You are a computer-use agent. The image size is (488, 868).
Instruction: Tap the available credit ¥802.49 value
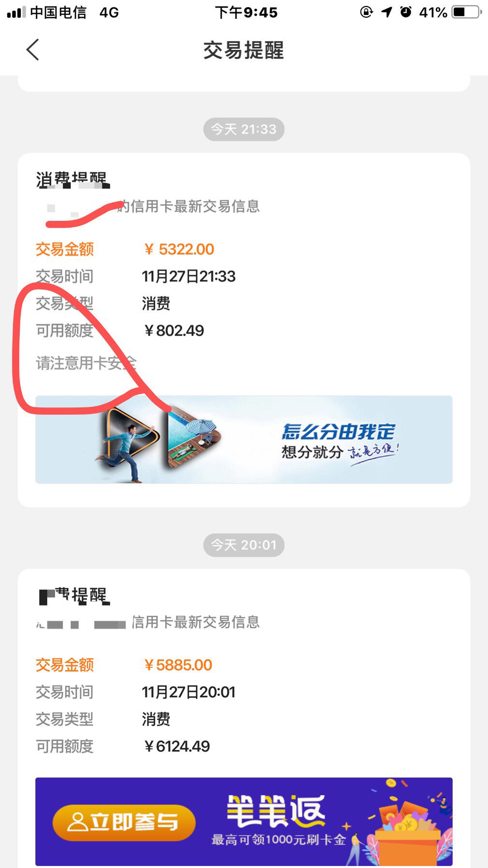[174, 331]
